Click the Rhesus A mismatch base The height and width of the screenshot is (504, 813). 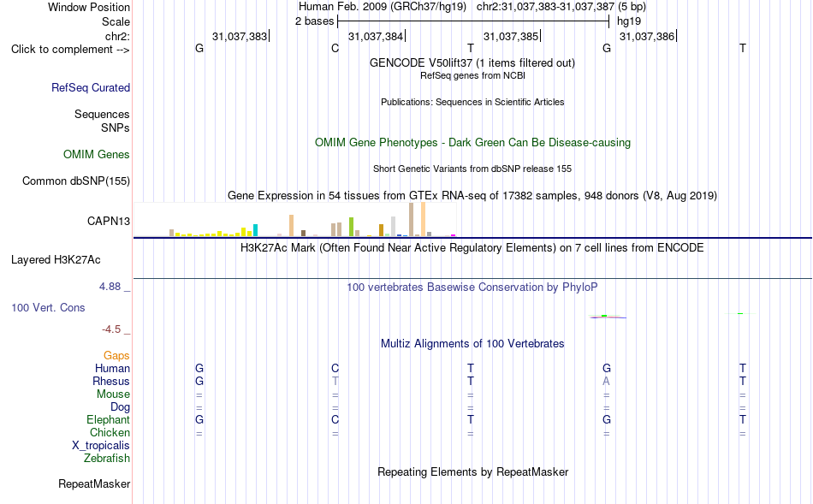pyautogui.click(x=606, y=381)
